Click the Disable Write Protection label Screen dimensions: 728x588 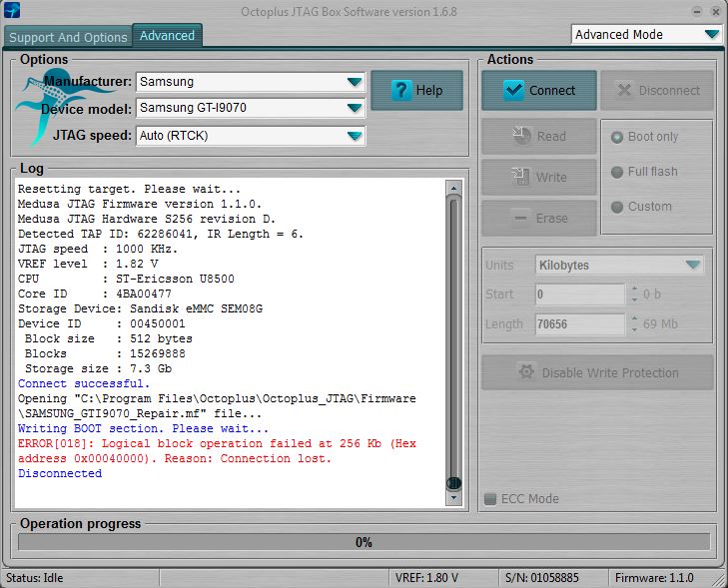610,372
